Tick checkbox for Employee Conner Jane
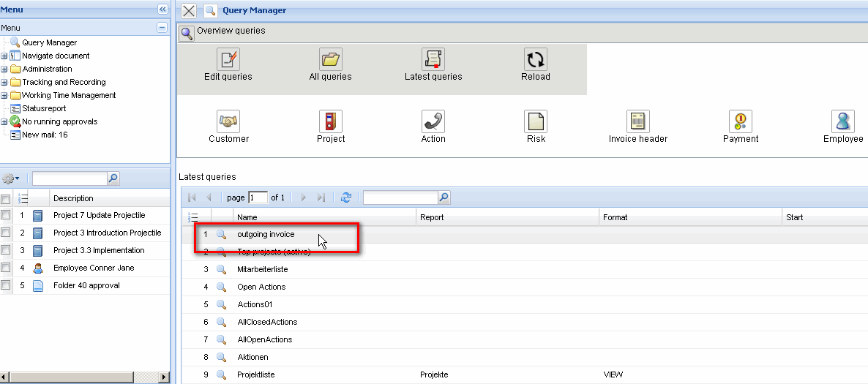Image resolution: width=868 pixels, height=384 pixels. pos(6,268)
